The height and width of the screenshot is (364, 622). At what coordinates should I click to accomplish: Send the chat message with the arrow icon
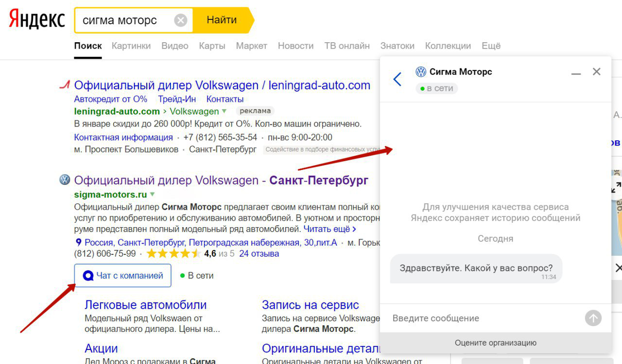tap(593, 318)
